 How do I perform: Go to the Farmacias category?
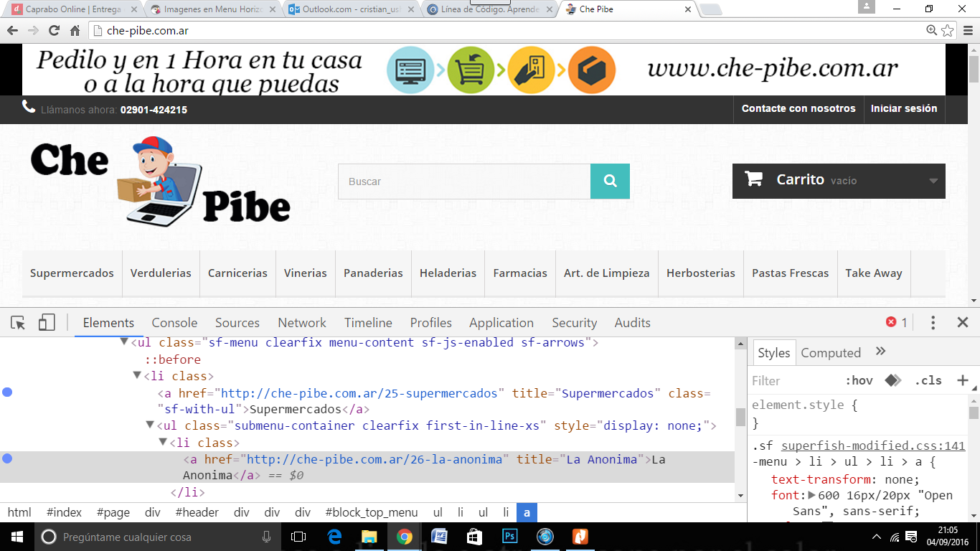(520, 273)
